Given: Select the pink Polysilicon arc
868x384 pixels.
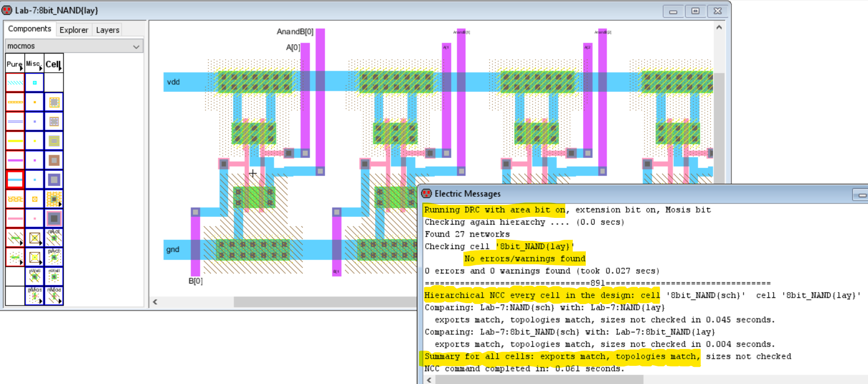Looking at the screenshot, I should [15, 218].
